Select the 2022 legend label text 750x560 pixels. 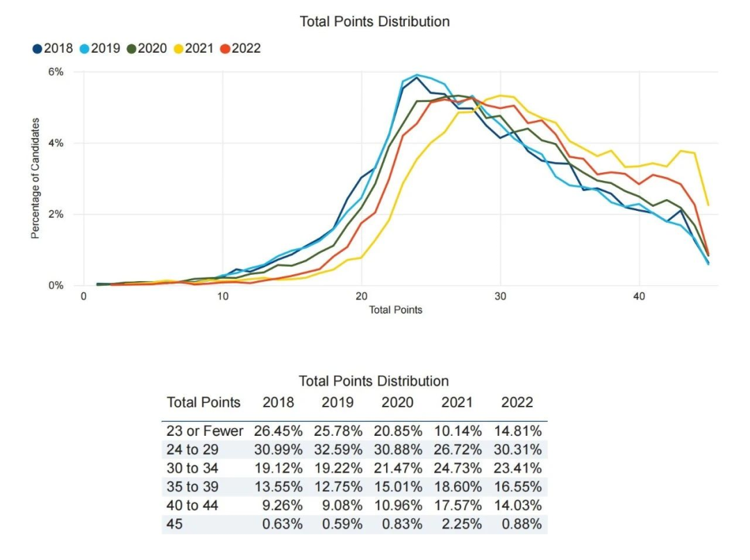pyautogui.click(x=246, y=49)
